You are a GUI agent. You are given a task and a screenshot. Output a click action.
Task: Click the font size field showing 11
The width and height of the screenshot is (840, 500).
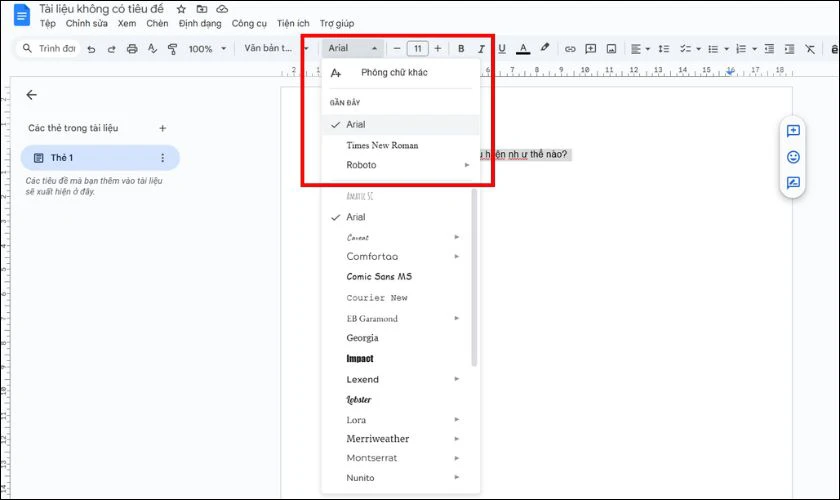(417, 49)
